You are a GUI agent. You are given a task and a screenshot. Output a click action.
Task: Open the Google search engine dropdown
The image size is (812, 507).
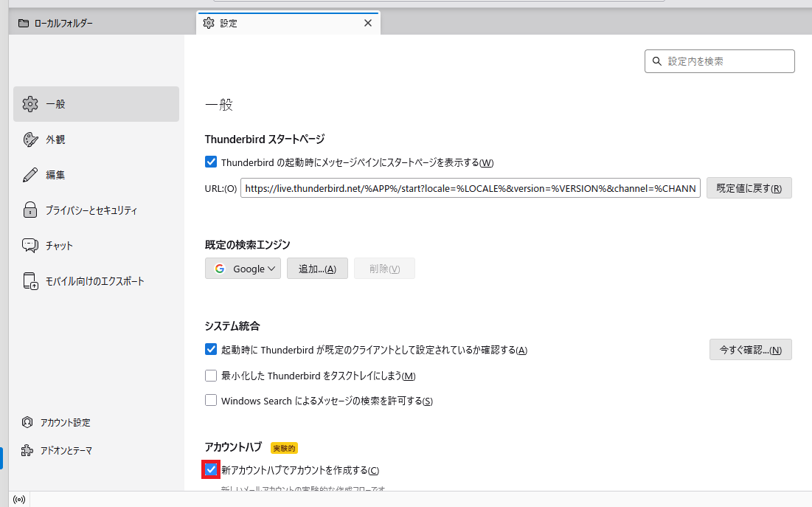243,269
